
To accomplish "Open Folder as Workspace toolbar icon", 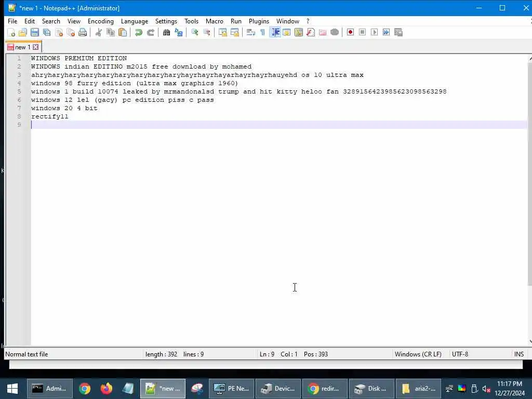I will [322, 32].
